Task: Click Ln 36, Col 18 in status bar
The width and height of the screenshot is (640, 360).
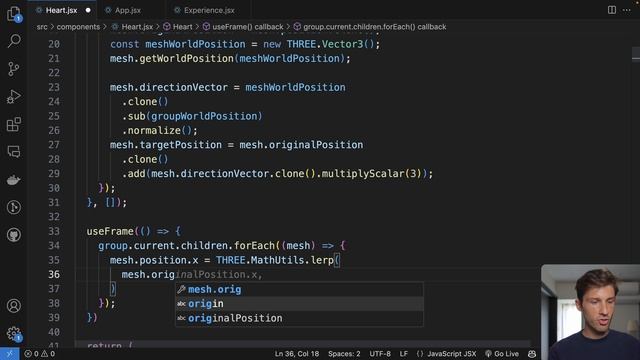Action: [x=297, y=354]
